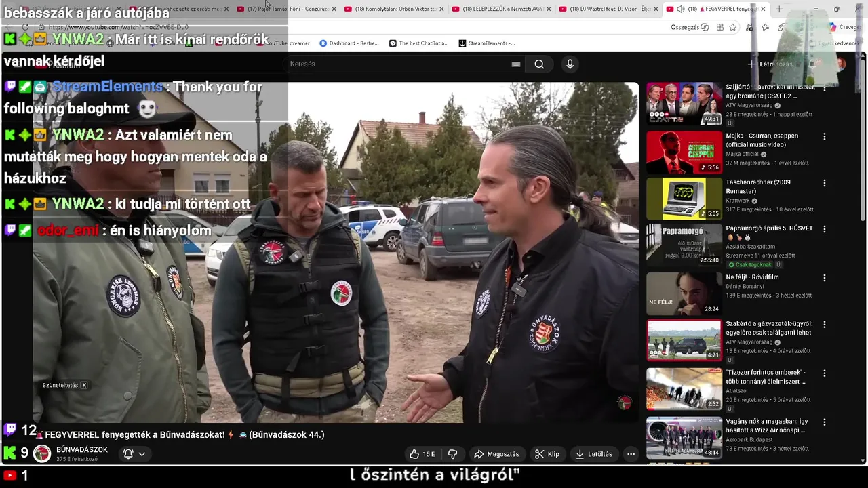Play Tízezer forintos emberek thumbnail

684,389
